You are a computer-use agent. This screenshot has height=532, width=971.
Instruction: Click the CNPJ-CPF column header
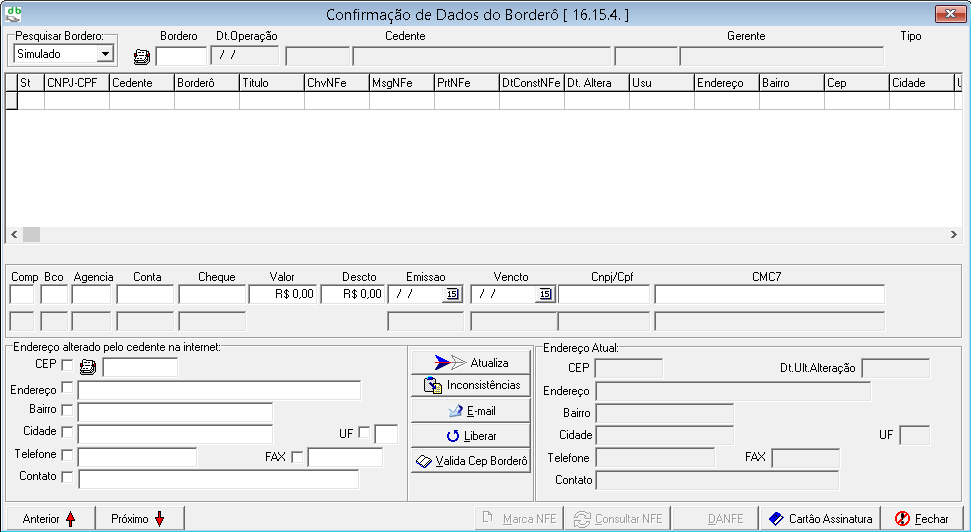click(76, 83)
